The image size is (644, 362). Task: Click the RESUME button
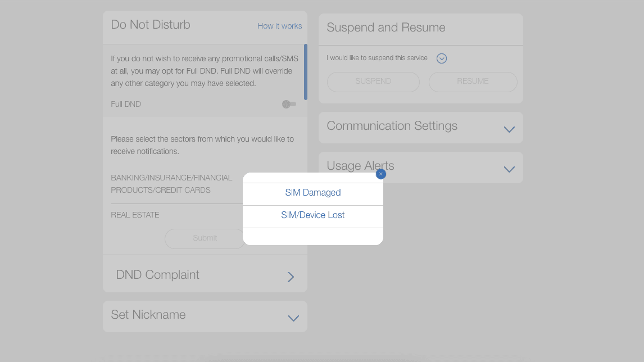tap(473, 82)
